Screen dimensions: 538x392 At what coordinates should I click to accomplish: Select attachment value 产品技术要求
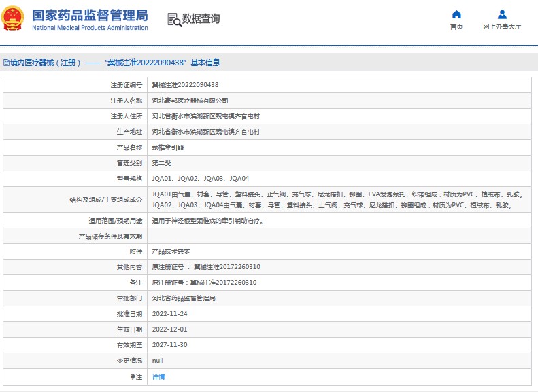(x=171, y=251)
